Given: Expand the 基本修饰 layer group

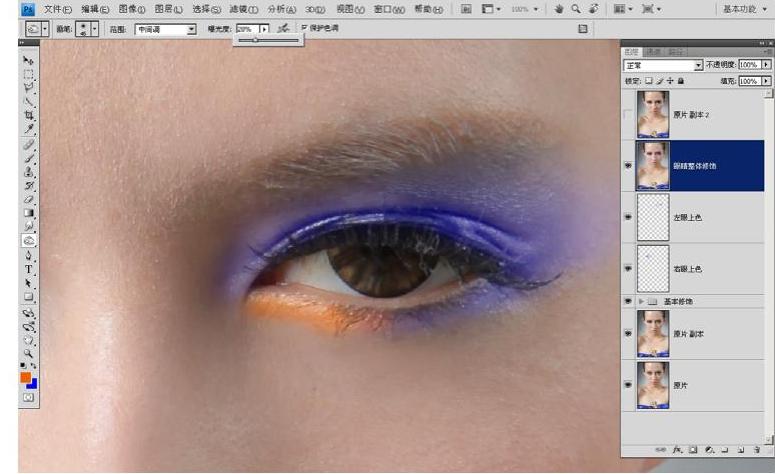Looking at the screenshot, I should click(641, 301).
